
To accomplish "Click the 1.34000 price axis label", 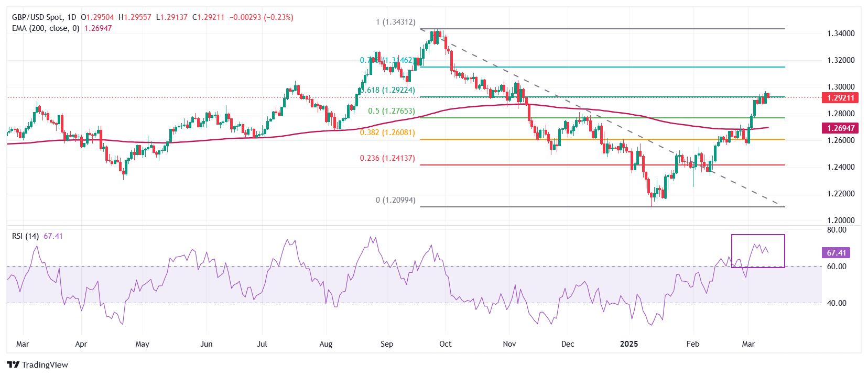I will click(841, 34).
